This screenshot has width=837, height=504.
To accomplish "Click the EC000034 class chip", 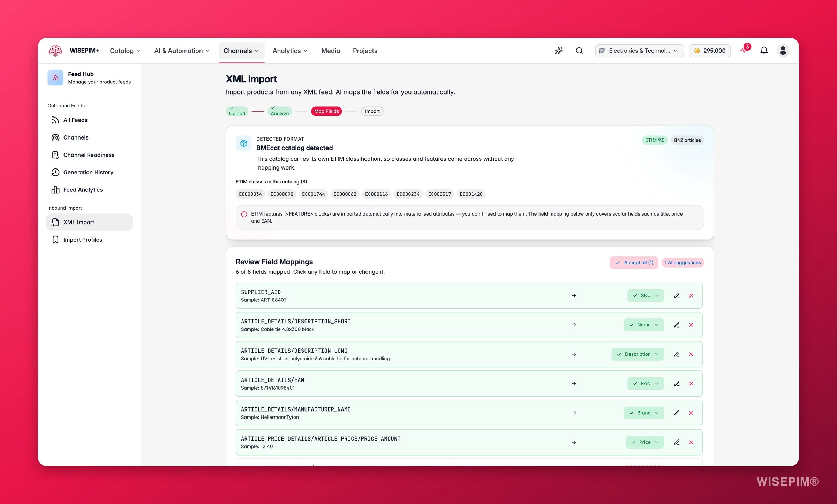I will coord(250,194).
